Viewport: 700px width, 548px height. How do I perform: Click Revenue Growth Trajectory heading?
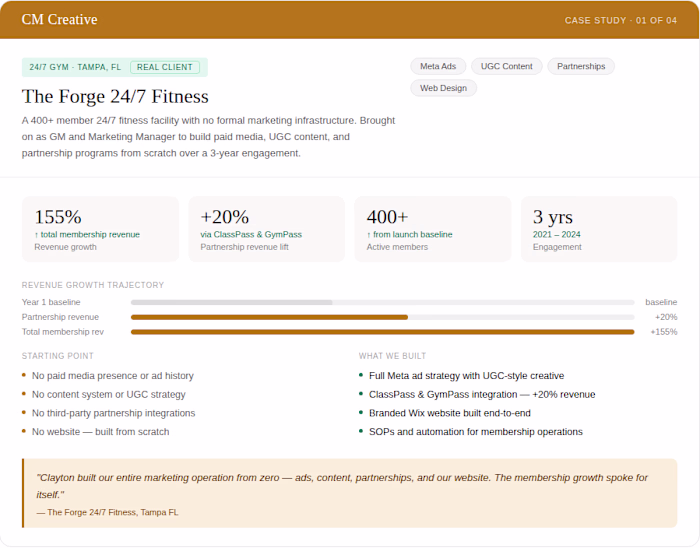point(93,285)
